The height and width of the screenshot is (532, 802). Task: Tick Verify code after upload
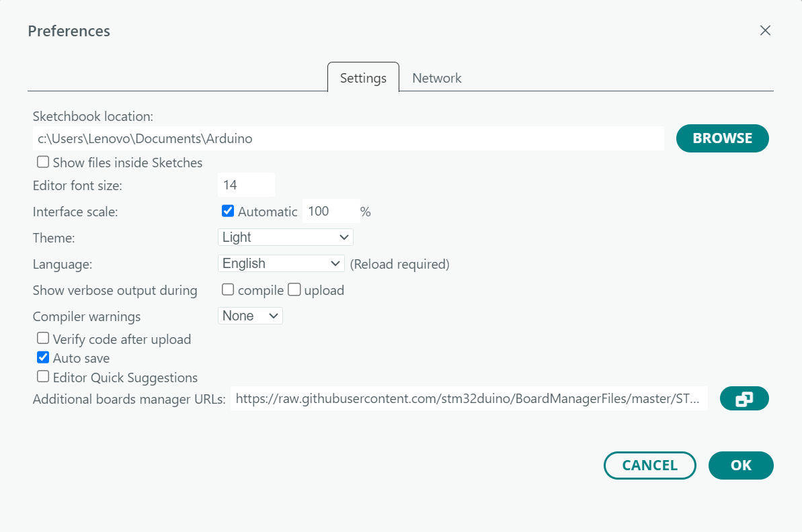tap(43, 339)
